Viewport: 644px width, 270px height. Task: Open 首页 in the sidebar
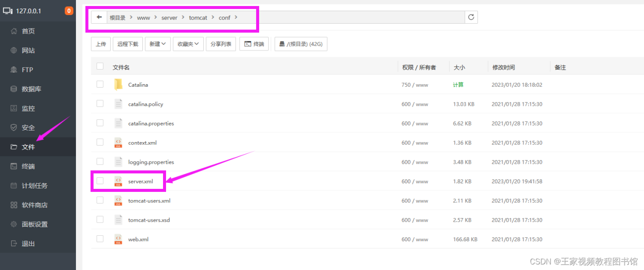click(38, 31)
